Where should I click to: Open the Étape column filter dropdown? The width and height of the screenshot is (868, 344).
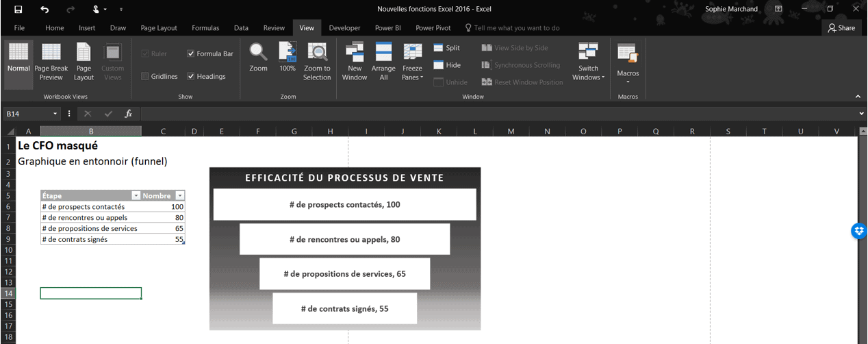pos(136,196)
